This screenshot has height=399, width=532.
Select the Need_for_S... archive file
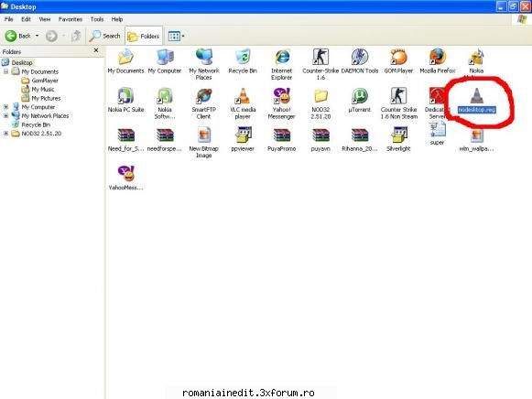(x=125, y=139)
